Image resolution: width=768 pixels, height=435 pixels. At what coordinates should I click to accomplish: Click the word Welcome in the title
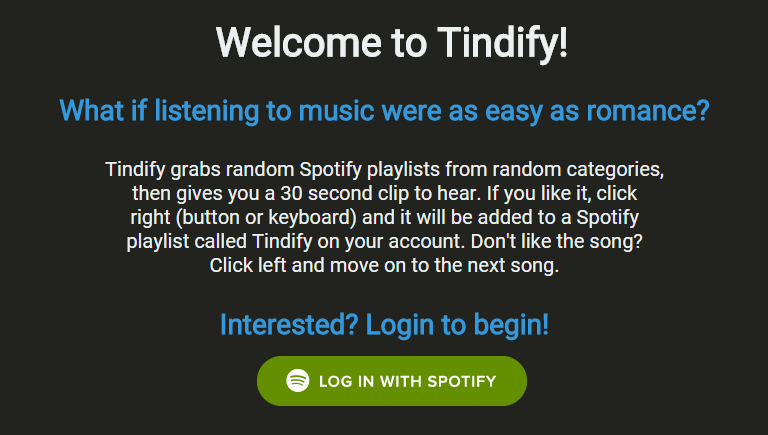[299, 43]
